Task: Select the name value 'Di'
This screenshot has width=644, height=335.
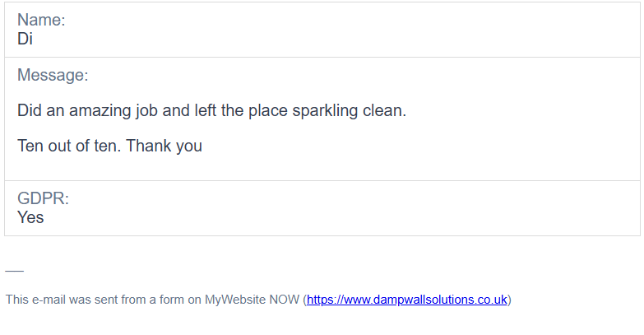Action: click(25, 39)
